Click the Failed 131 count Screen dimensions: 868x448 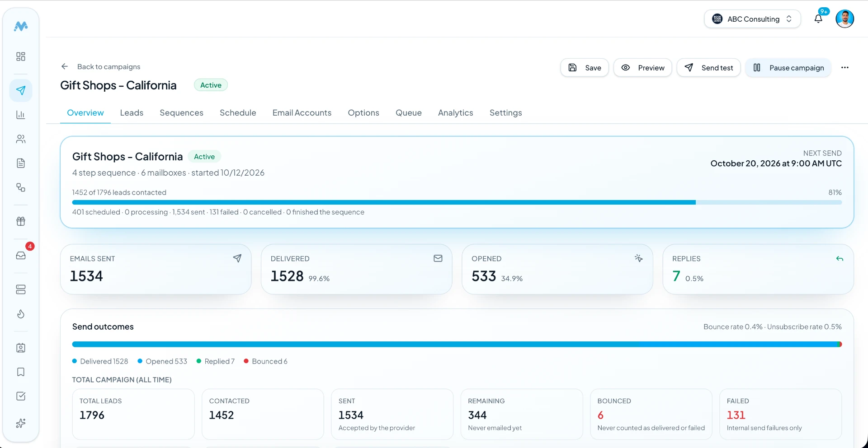click(736, 415)
